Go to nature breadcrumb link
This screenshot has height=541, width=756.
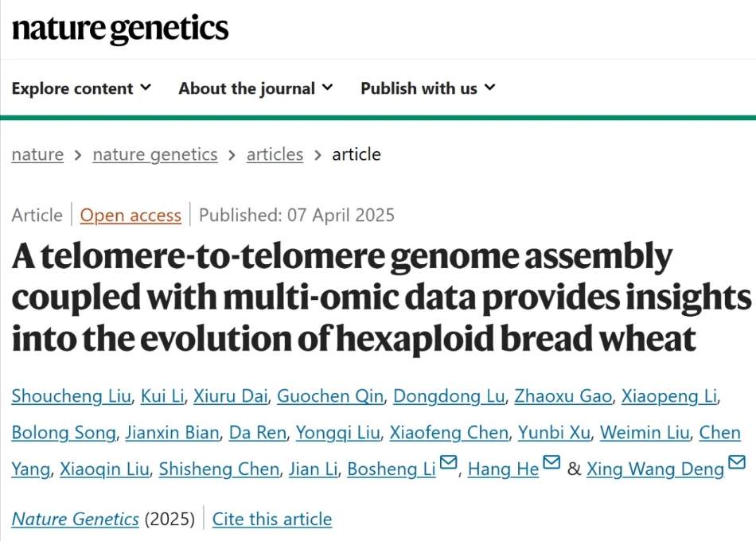(x=37, y=154)
